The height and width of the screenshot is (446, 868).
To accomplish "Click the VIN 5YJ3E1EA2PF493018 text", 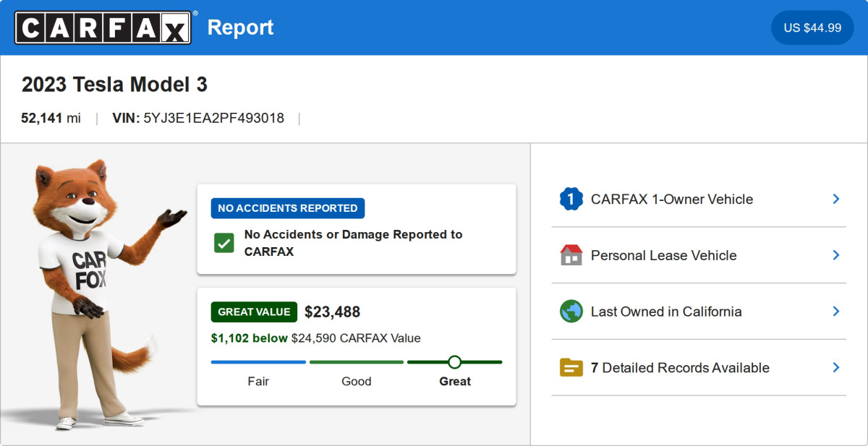I will [x=198, y=118].
